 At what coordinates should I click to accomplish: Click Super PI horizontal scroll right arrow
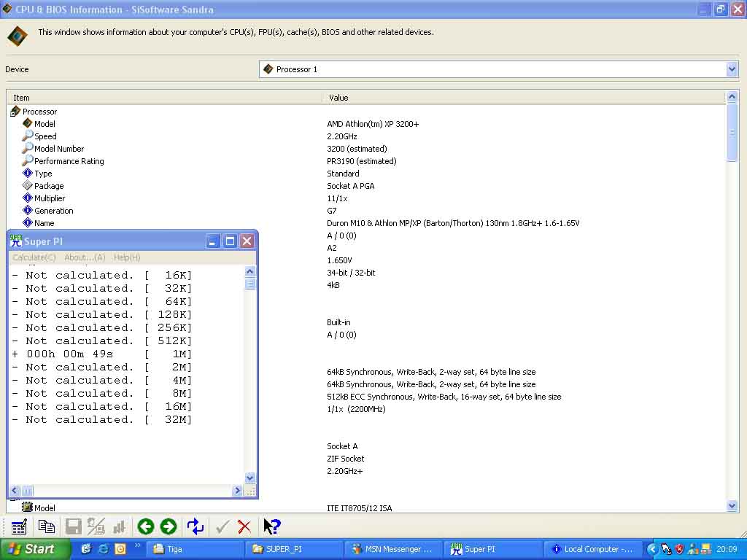pos(237,491)
